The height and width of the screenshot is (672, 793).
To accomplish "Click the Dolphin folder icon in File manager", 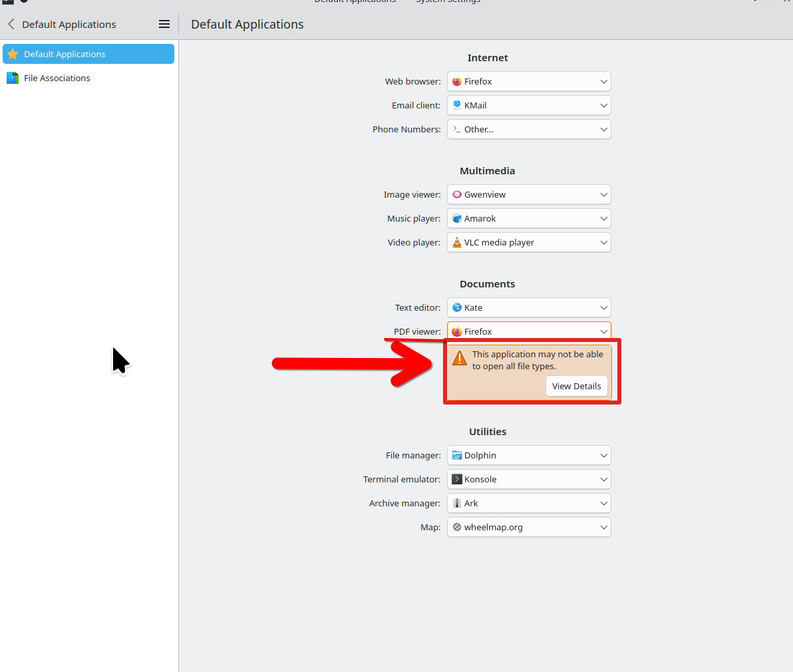I will coord(456,455).
